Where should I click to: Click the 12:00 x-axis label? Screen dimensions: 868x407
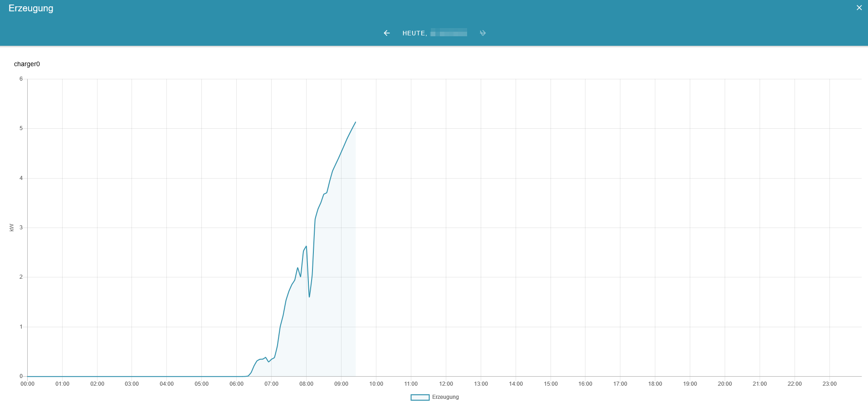click(446, 384)
